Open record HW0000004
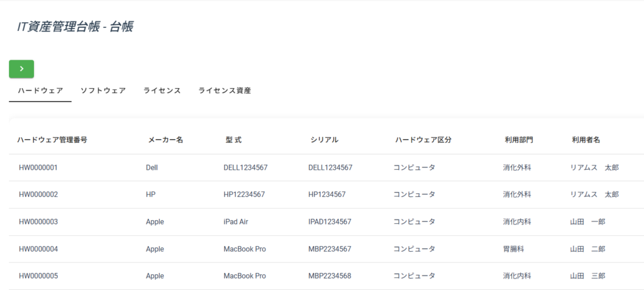This screenshot has width=644, height=290. coord(38,249)
